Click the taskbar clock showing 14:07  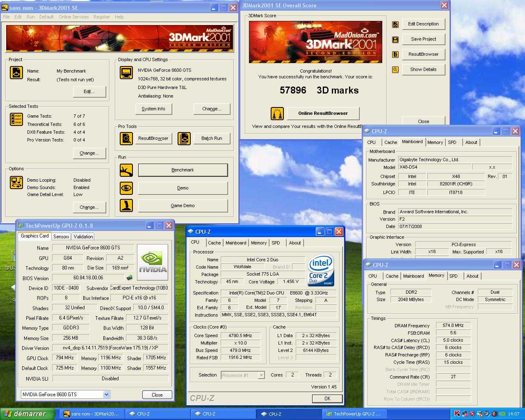514,414
